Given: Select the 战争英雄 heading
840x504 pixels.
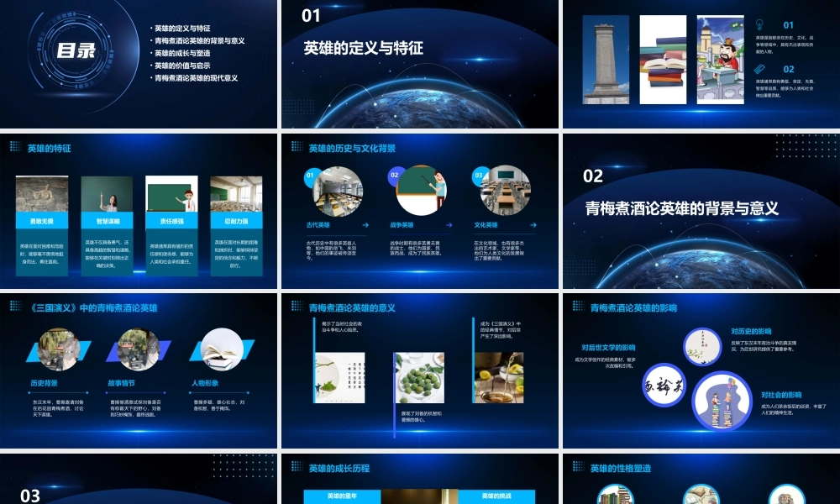Looking at the screenshot, I should coord(402,225).
